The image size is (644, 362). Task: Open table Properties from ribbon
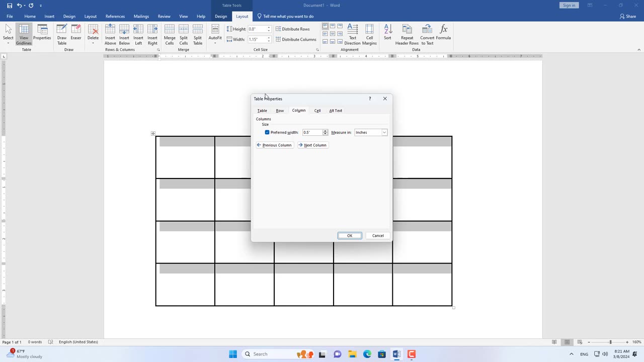[42, 32]
